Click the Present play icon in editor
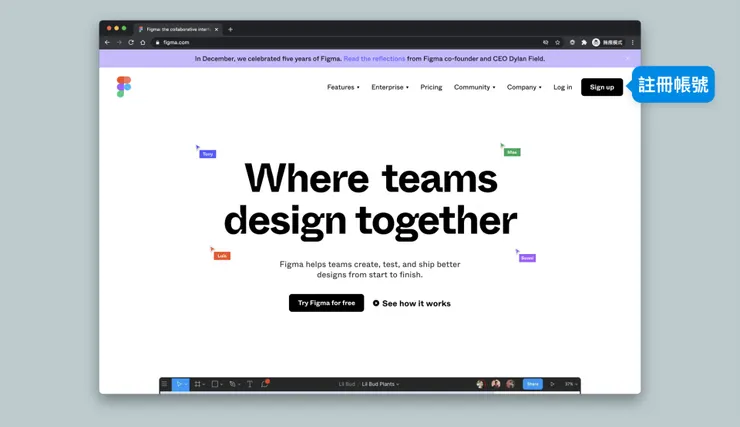Screen dimensions: 740x427 click(552, 384)
